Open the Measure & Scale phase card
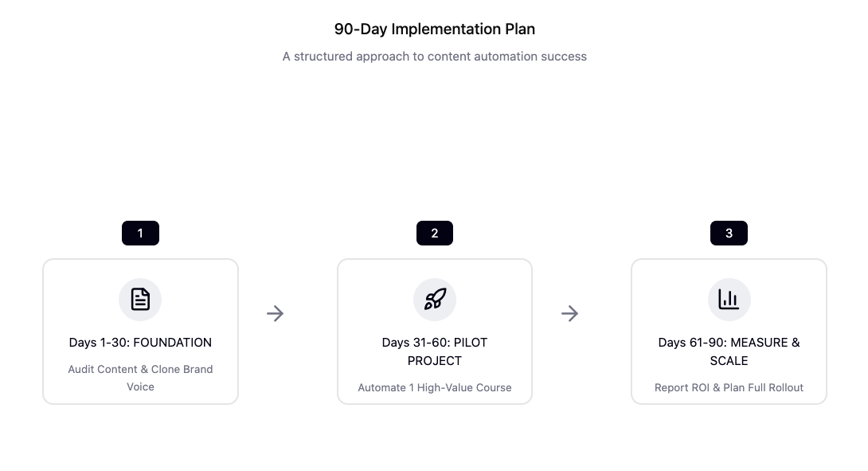 729,332
